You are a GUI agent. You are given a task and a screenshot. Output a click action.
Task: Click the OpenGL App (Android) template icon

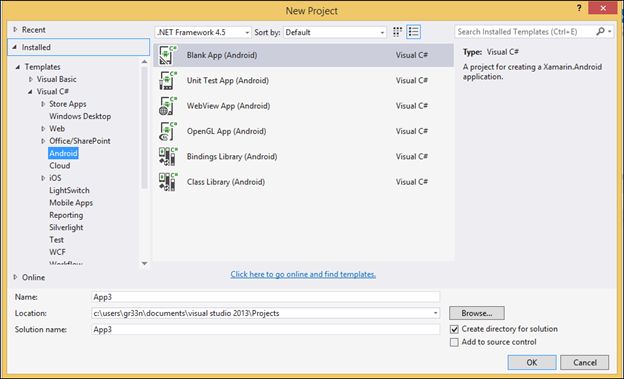[x=168, y=131]
